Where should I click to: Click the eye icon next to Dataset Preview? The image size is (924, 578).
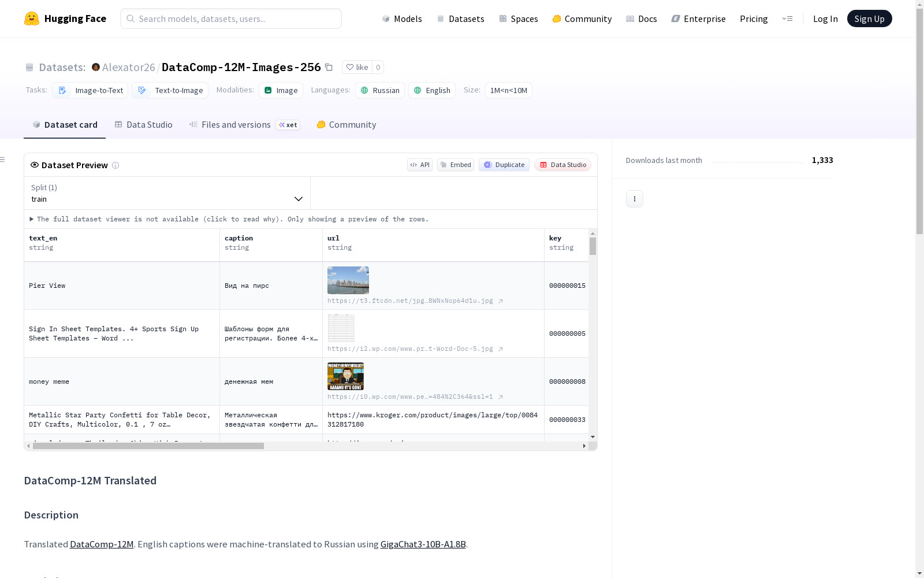point(35,165)
